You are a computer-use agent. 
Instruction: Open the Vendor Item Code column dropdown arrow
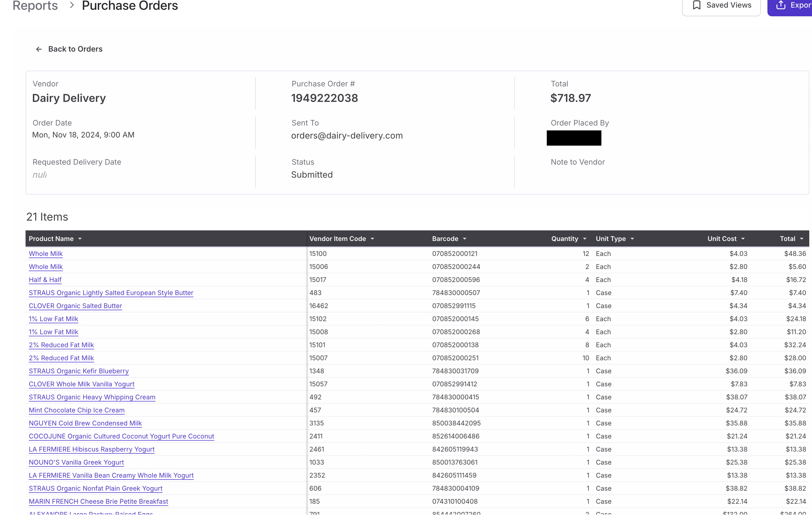tap(372, 239)
